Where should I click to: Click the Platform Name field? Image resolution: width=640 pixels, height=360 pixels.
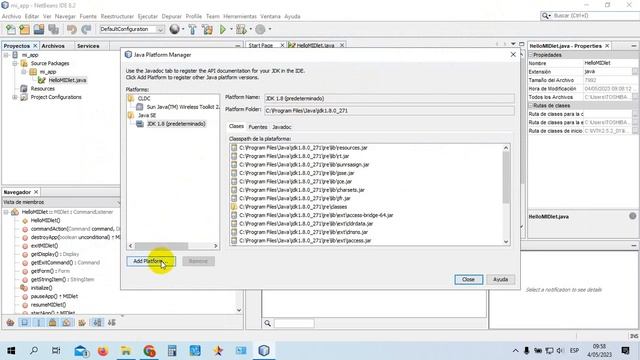(x=389, y=98)
